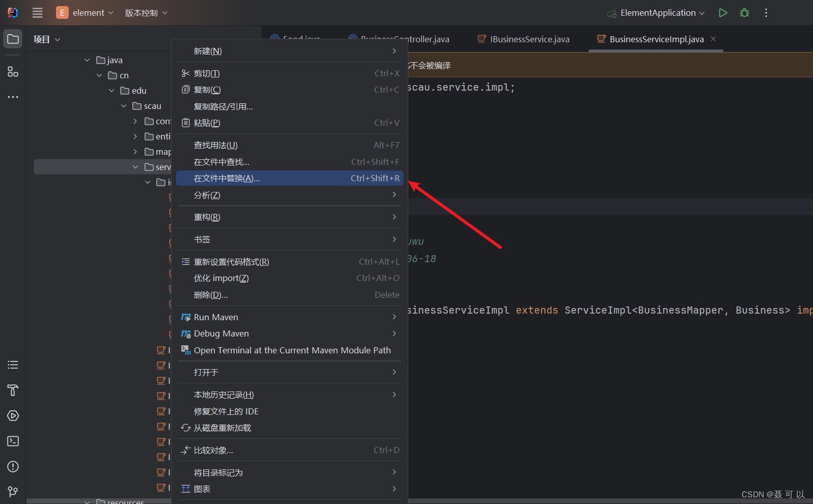Select 查找用法(U) menu item
Viewport: 813px width, 504px height.
[x=289, y=145]
